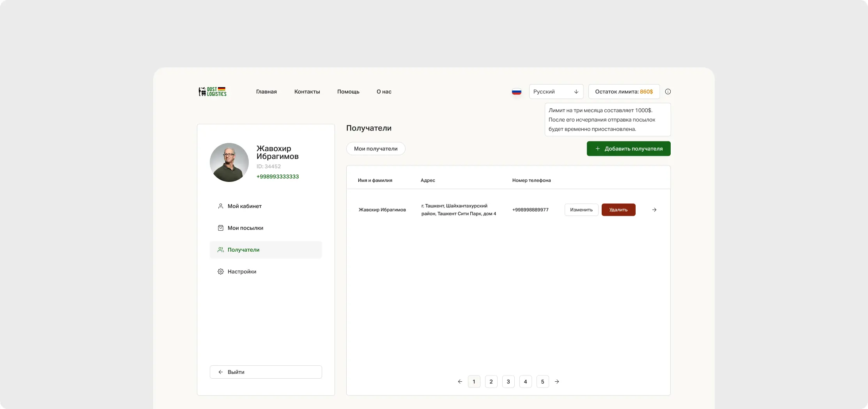Screen dimensions: 868x409
Task: Click the recipient phone +998998889977
Action: coord(530,210)
